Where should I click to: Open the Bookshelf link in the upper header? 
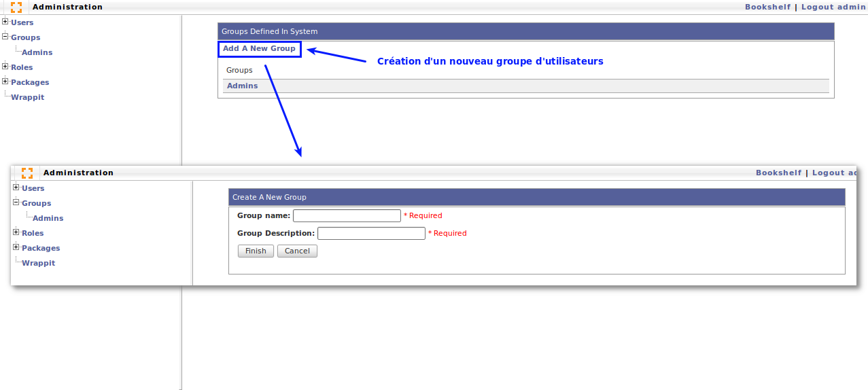click(x=767, y=7)
